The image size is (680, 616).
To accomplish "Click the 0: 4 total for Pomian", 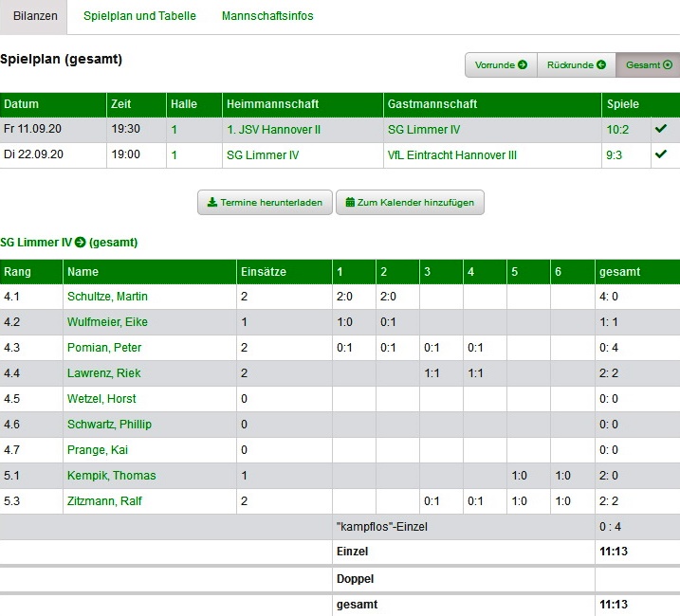I will click(609, 348).
